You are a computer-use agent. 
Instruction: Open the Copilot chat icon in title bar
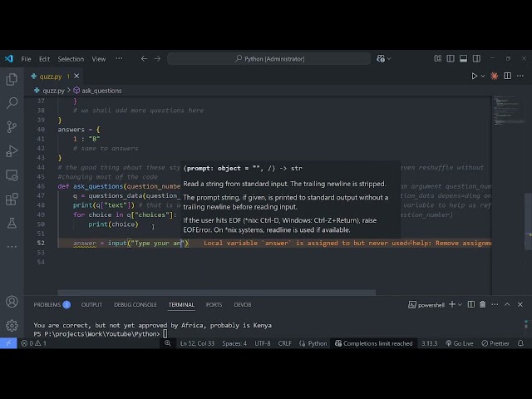381,59
